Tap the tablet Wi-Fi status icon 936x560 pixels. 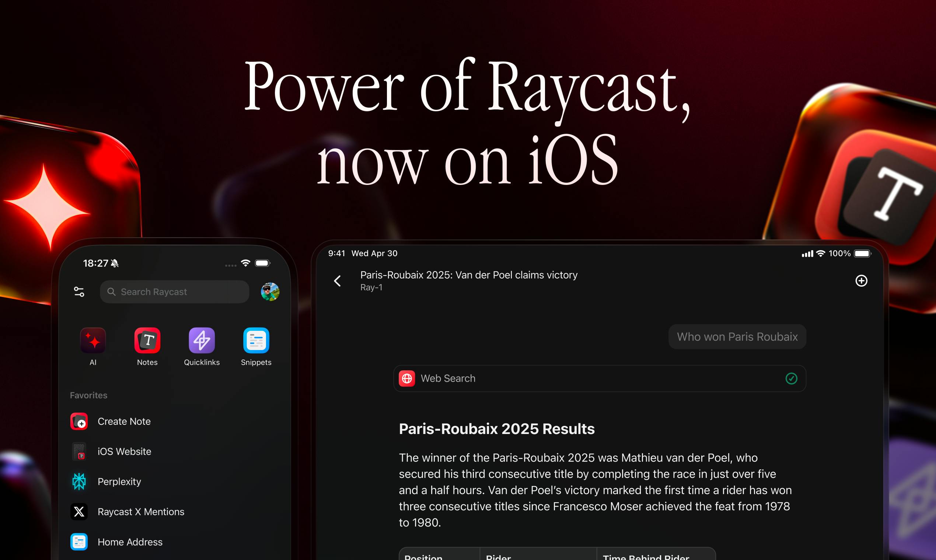(821, 253)
